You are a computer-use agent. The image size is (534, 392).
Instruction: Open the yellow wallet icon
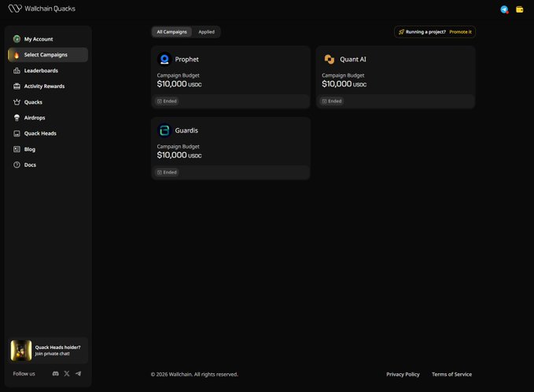[520, 9]
